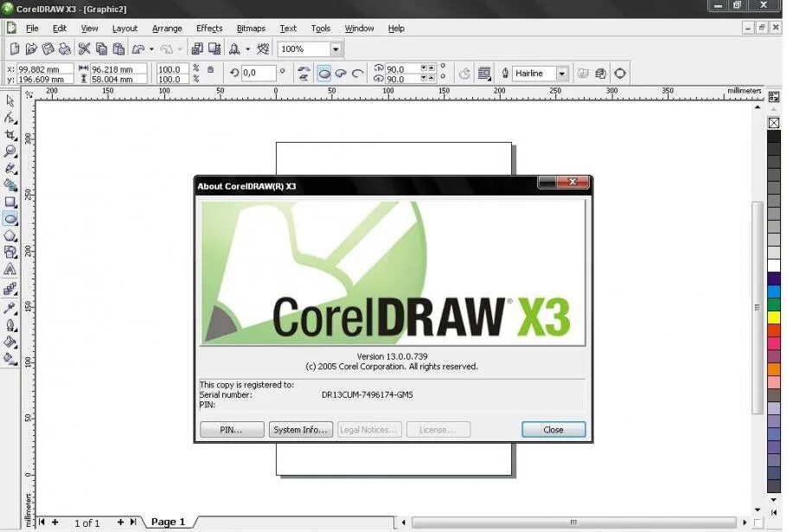Toggle Arc shape mode button

357,74
